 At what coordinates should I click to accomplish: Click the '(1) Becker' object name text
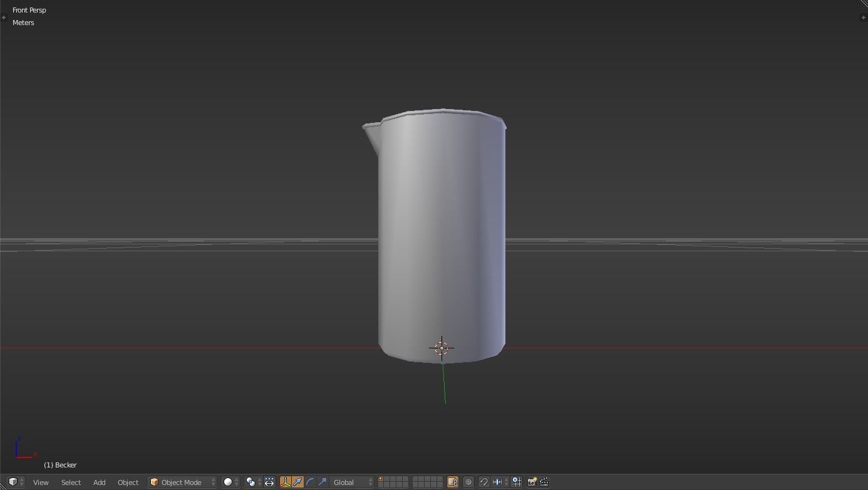tap(60, 465)
